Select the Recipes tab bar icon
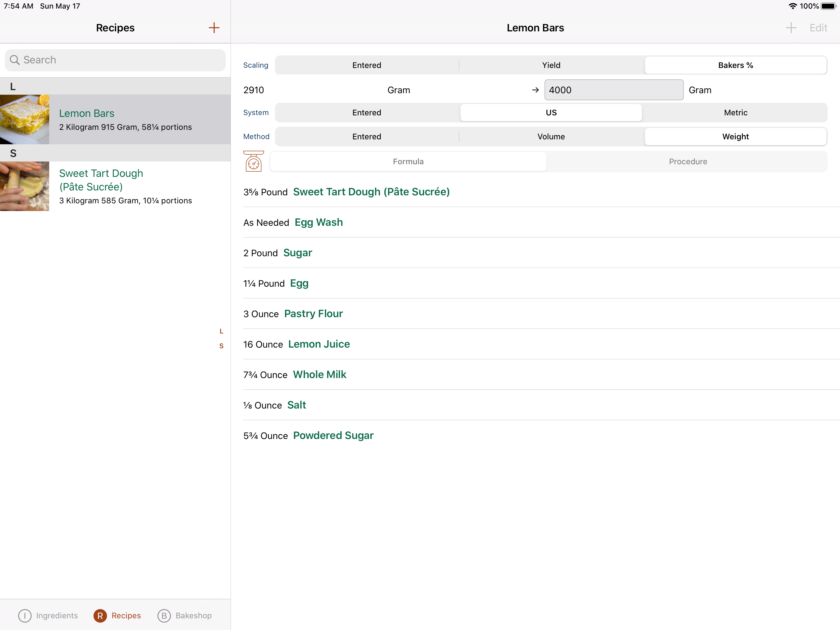Screen dimensions: 840x630 click(x=100, y=615)
